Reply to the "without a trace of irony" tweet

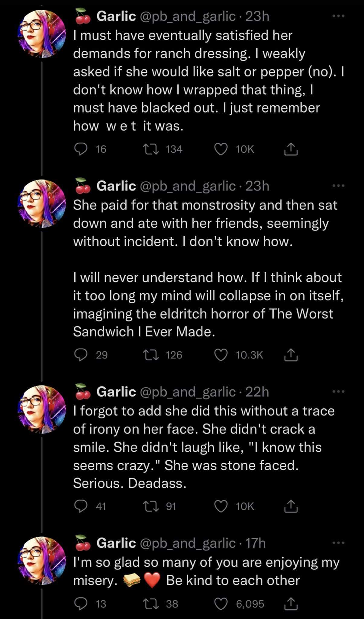tap(81, 506)
